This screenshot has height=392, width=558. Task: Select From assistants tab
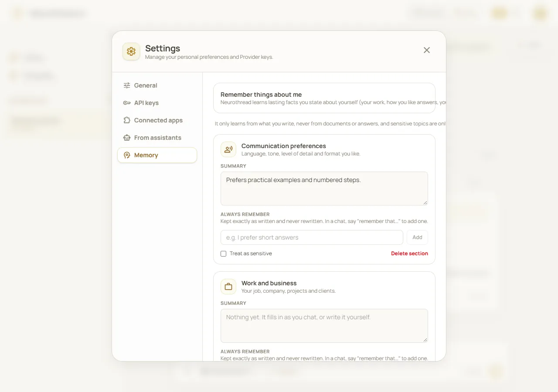point(157,138)
